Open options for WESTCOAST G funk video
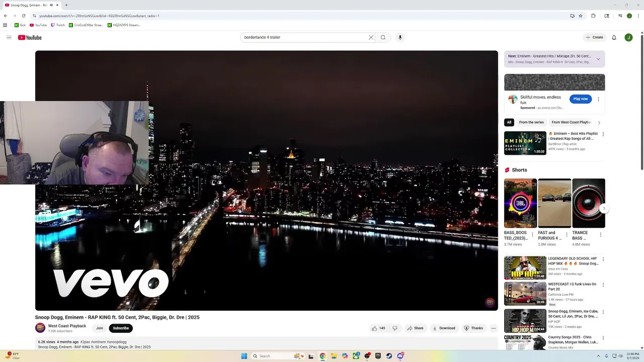 coord(603,285)
